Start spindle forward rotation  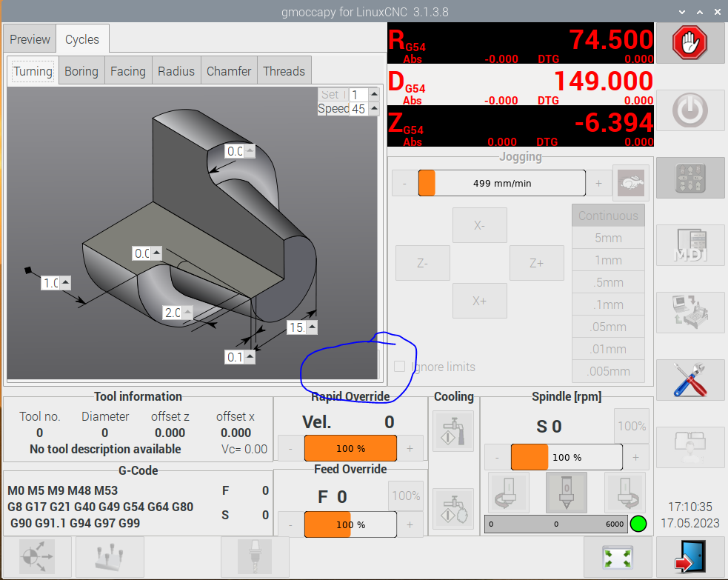pyautogui.click(x=624, y=493)
